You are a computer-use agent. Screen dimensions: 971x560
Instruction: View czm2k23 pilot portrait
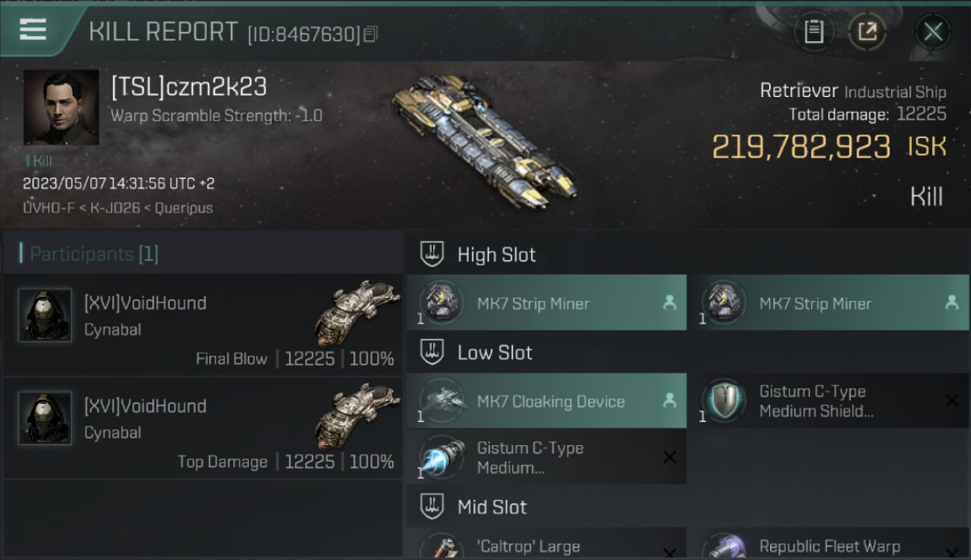61,108
